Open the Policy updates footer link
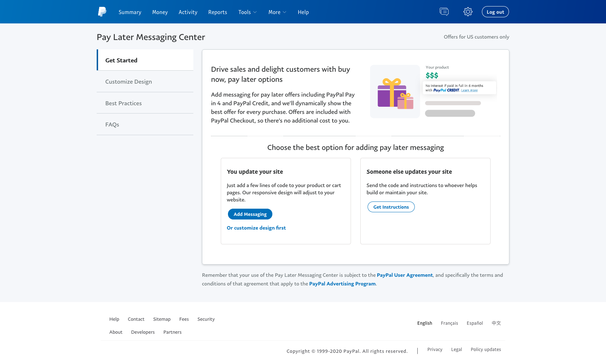 click(x=486, y=350)
